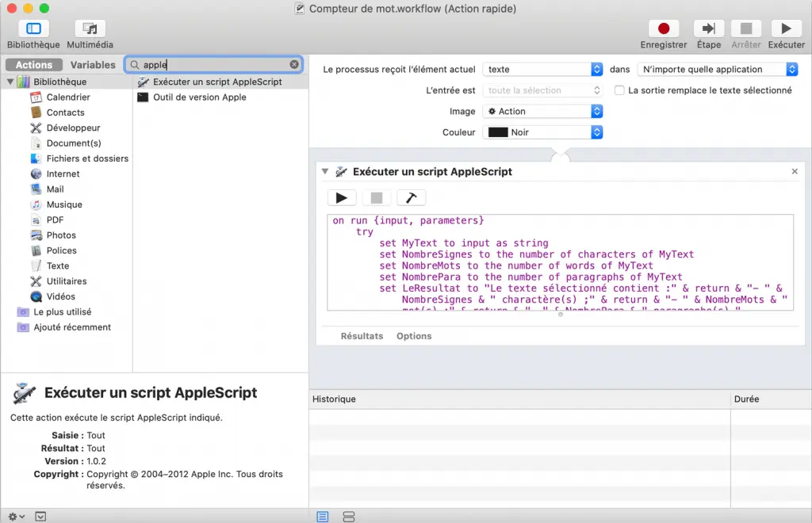Select the Polices category
Viewport: 812px width, 523px height.
(x=61, y=250)
